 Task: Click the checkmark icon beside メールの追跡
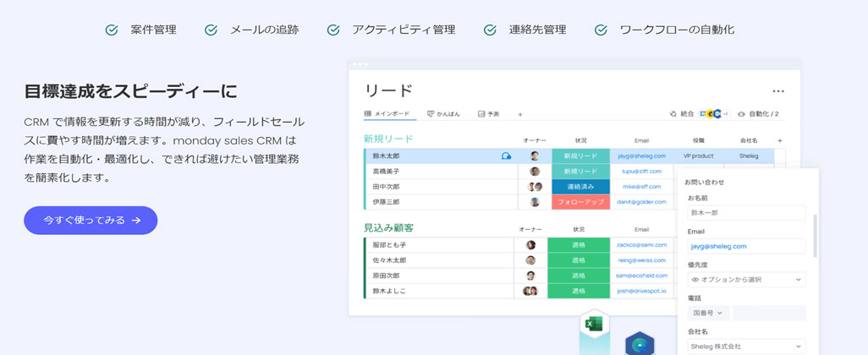pos(211,30)
